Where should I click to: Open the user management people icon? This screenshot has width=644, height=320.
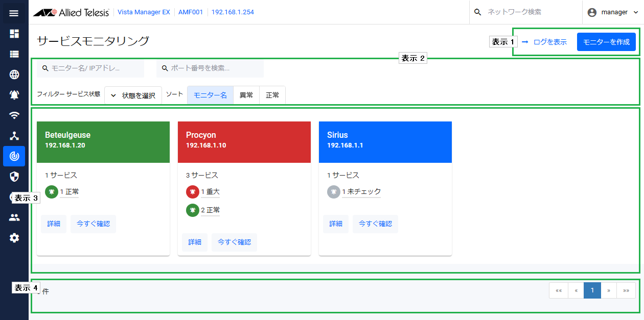[14, 217]
